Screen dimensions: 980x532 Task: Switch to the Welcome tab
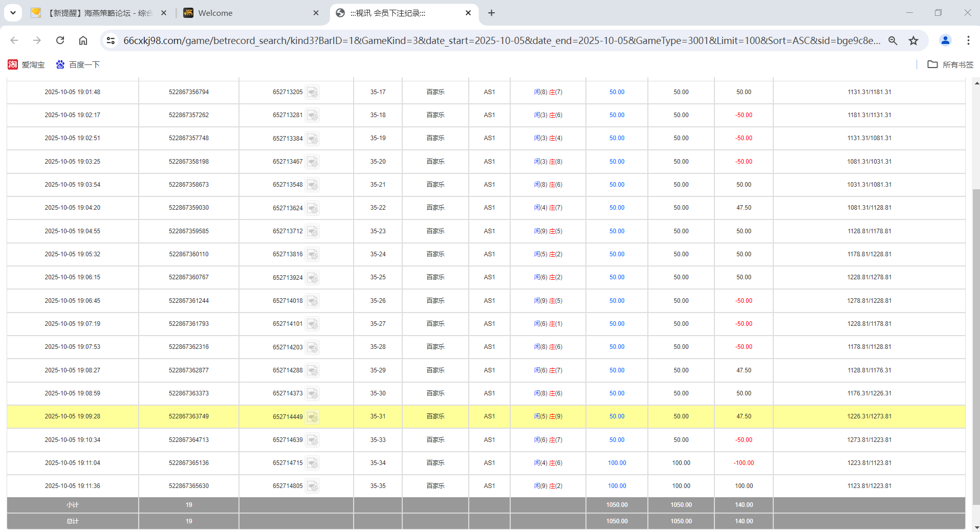pyautogui.click(x=215, y=13)
